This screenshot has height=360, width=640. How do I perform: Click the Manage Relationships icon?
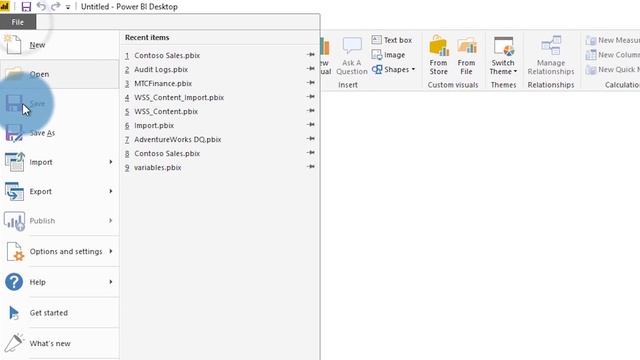coord(551,45)
